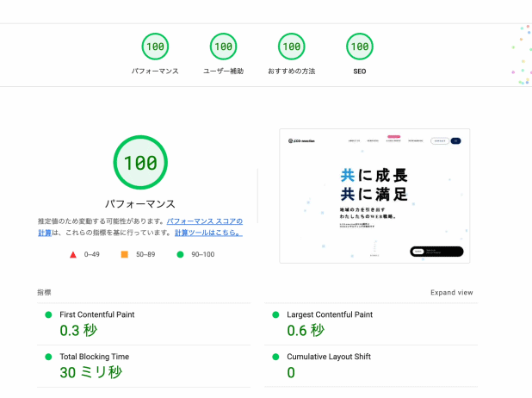The image size is (532, 398).
Task: Click the website screenshot thumbnail
Action: point(374,196)
